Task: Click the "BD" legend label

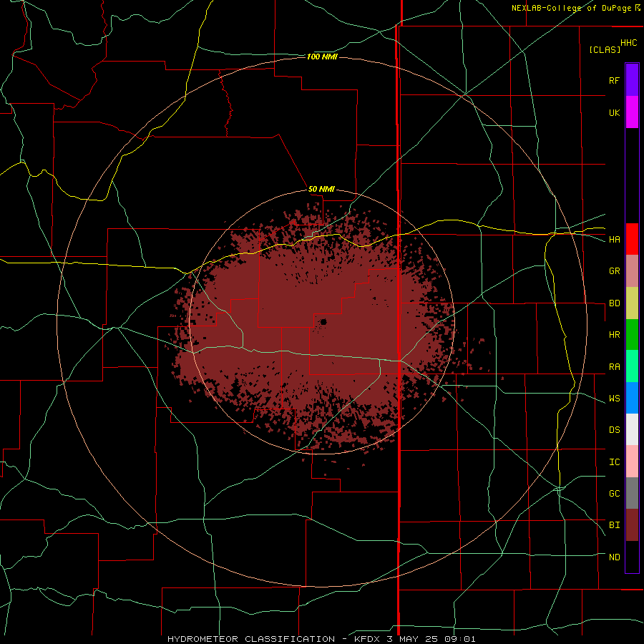Action: tap(614, 303)
